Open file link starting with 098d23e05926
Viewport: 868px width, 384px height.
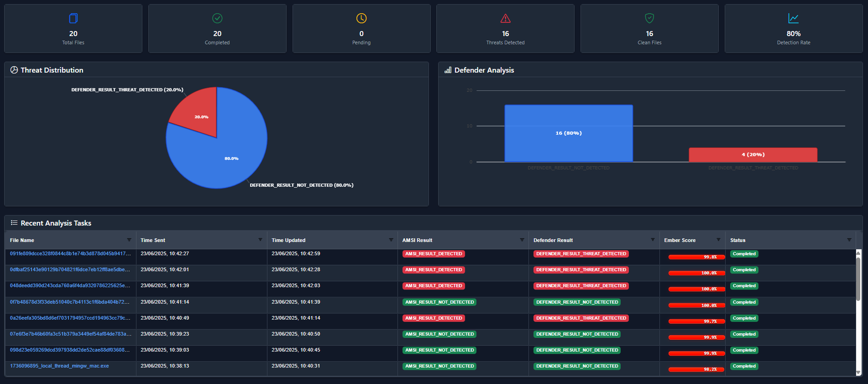coord(70,350)
